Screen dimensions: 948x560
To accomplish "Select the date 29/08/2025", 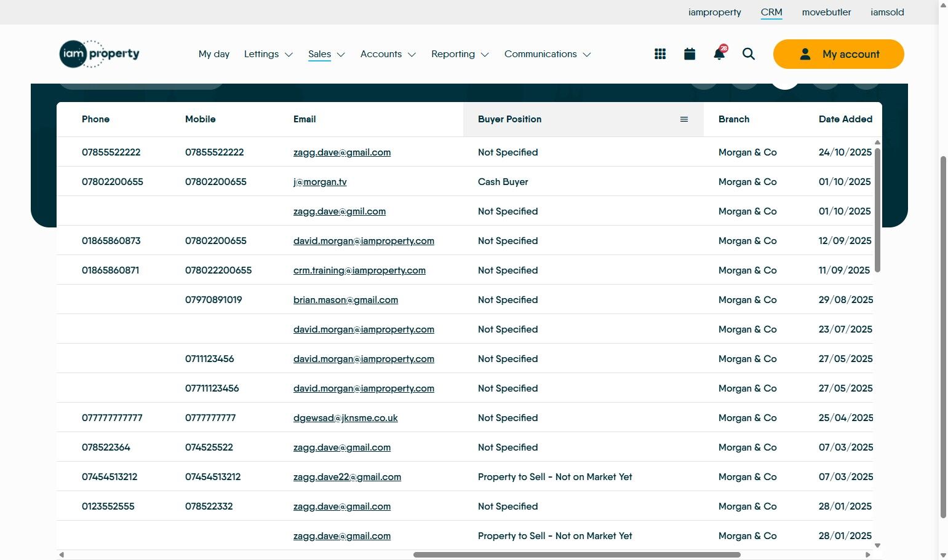I will (x=846, y=300).
